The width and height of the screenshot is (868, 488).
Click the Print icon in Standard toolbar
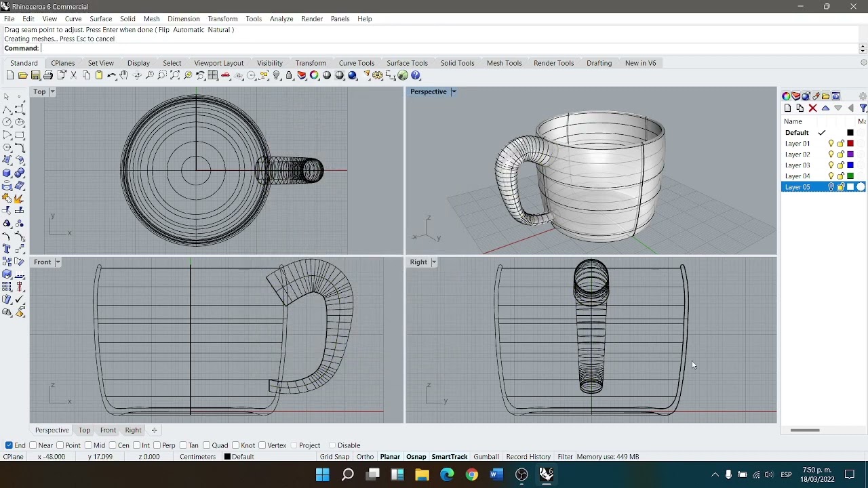click(x=48, y=75)
